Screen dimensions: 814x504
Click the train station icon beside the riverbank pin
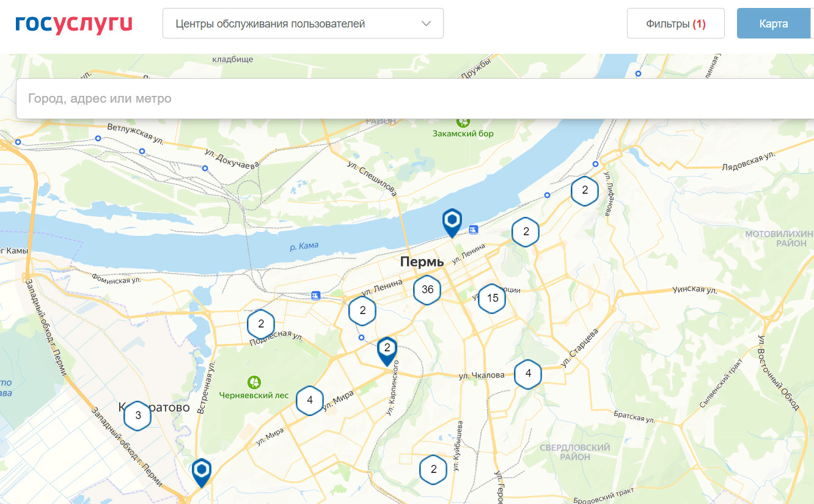474,230
